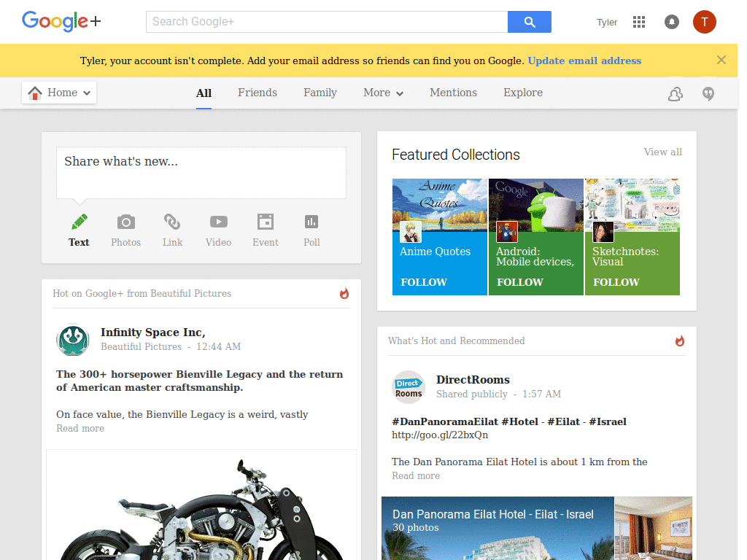Switch to the Mentions tab

453,93
